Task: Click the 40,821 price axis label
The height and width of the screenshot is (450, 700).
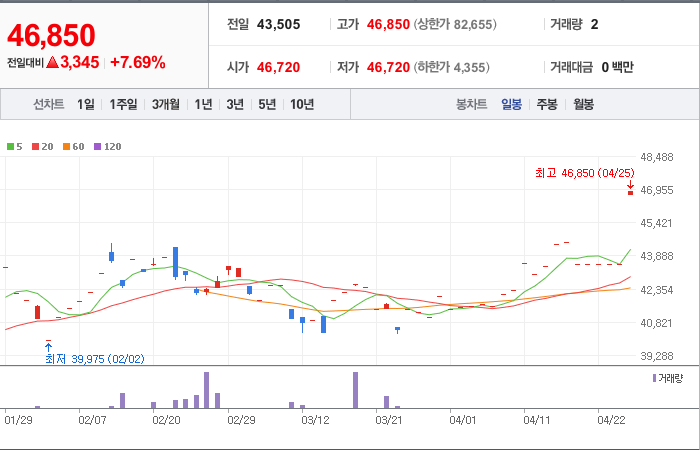Action: (x=656, y=323)
